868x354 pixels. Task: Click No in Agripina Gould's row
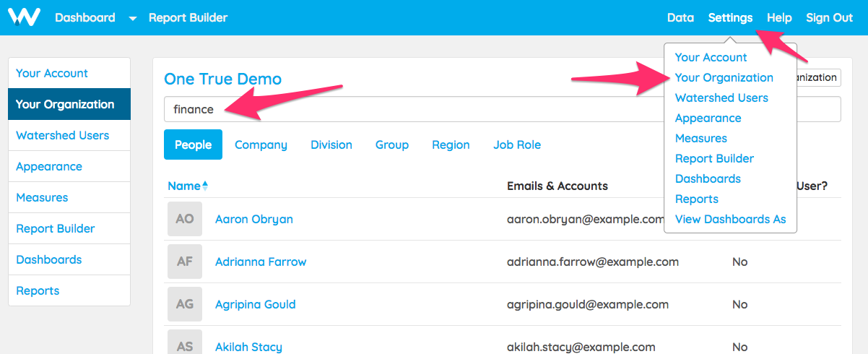point(739,304)
